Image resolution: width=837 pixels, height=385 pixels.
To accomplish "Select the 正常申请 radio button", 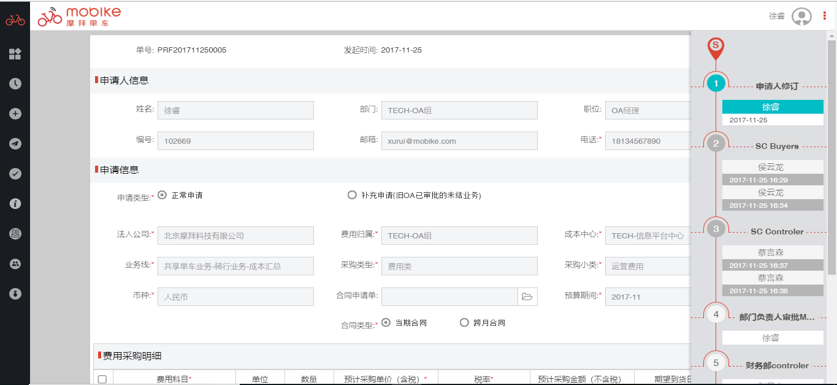I will click(x=162, y=195).
